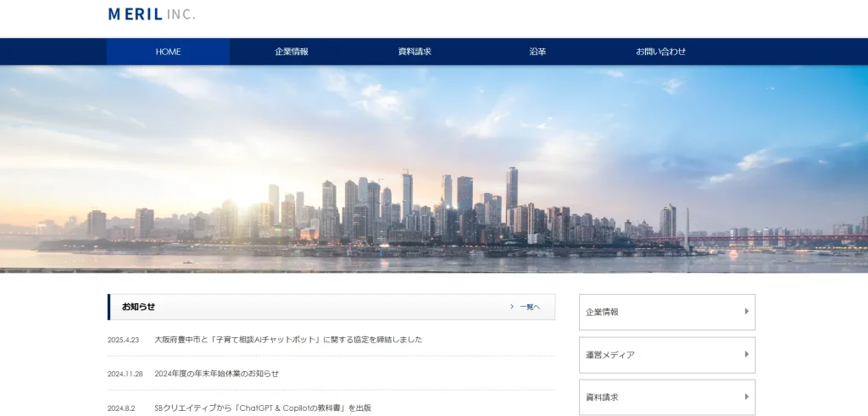This screenshot has height=416, width=868.
Task: Select the 2024.8.2 news date
Action: tap(121, 408)
